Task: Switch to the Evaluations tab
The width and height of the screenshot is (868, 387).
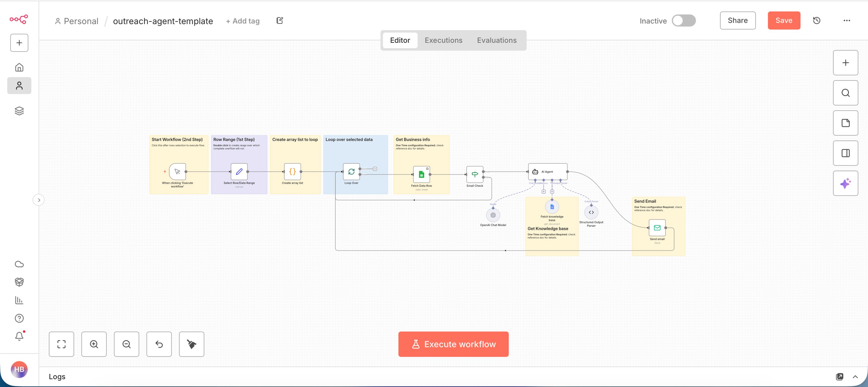Action: coord(496,40)
